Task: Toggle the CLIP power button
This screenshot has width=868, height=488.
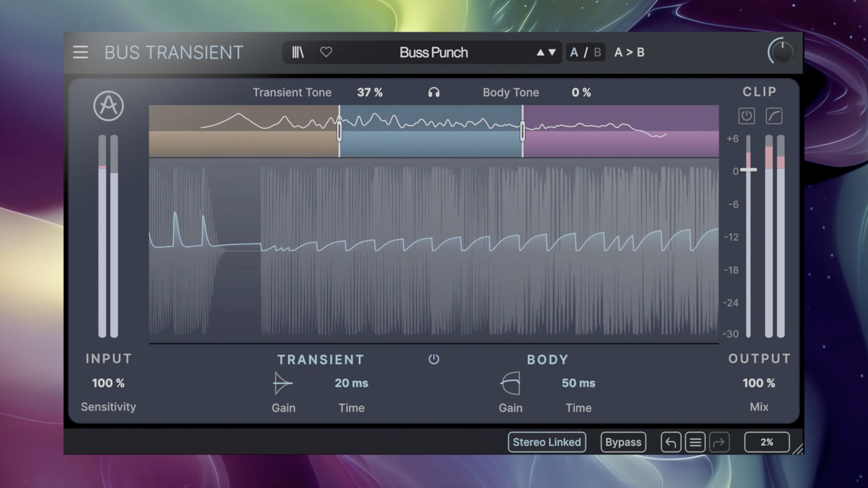Action: click(746, 116)
